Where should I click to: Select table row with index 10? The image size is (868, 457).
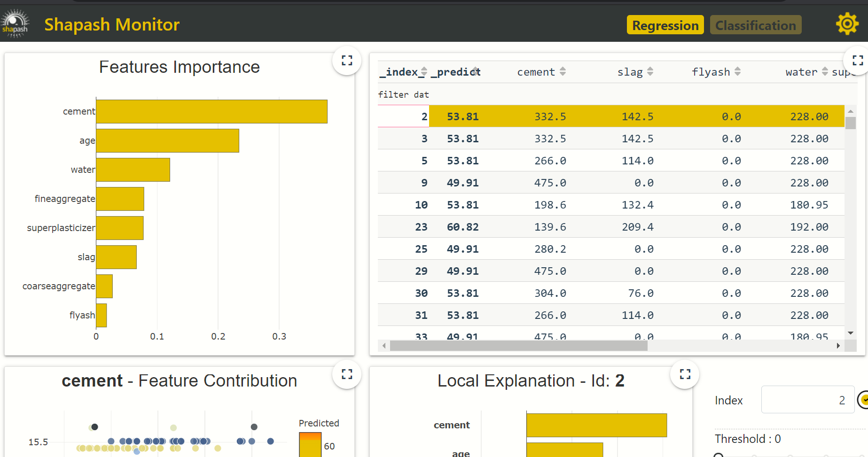[x=611, y=205]
